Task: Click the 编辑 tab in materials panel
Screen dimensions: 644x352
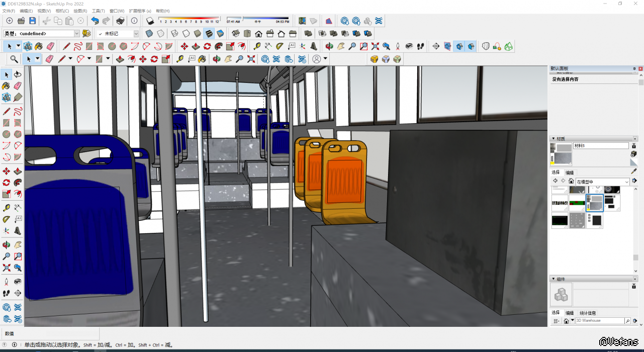Action: 570,172
